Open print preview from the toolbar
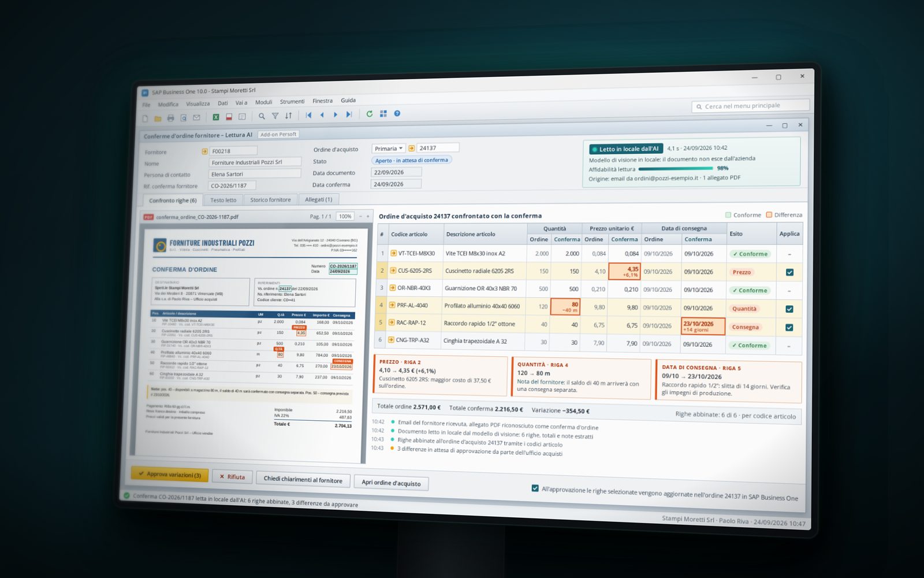Image resolution: width=924 pixels, height=578 pixels. [184, 118]
